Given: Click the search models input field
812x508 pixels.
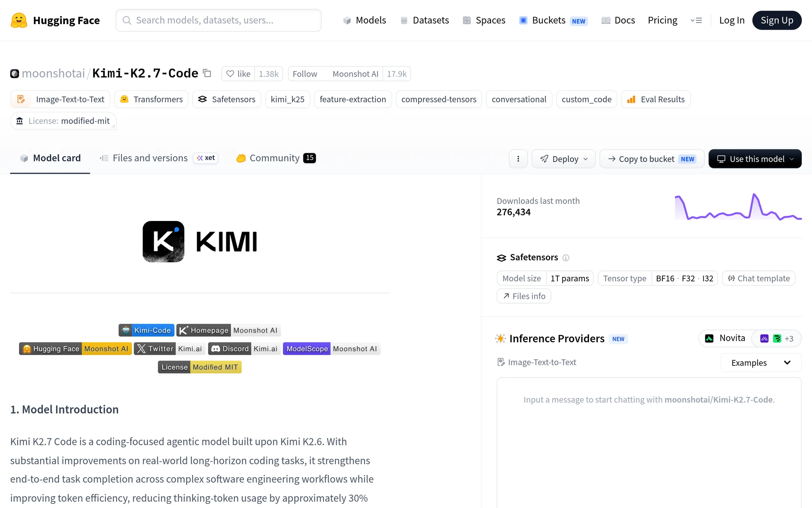Looking at the screenshot, I should pos(218,20).
